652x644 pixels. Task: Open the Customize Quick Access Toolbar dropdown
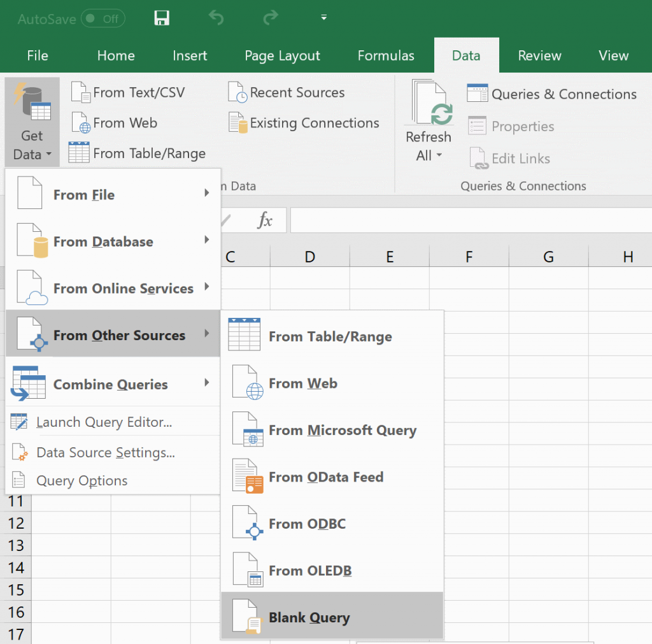coord(323,18)
